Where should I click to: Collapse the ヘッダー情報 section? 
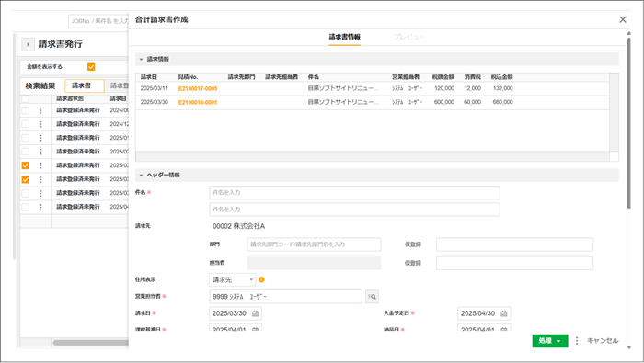[141, 176]
